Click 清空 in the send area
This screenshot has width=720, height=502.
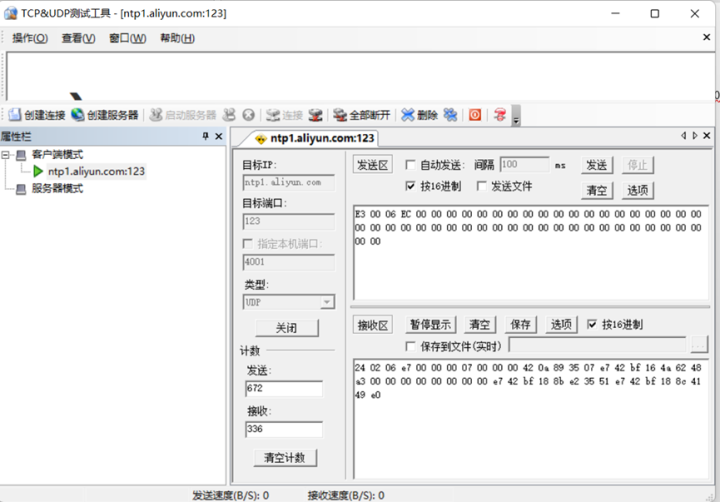coord(597,190)
